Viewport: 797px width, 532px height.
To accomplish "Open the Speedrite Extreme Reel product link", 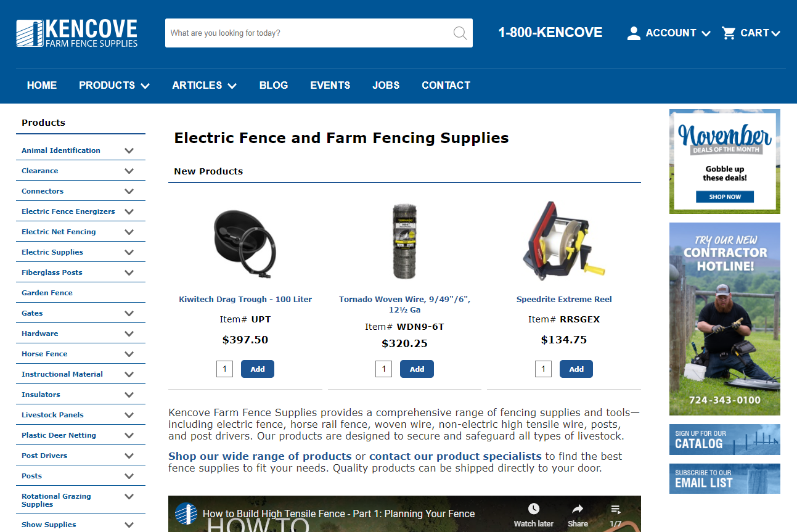I will (563, 299).
